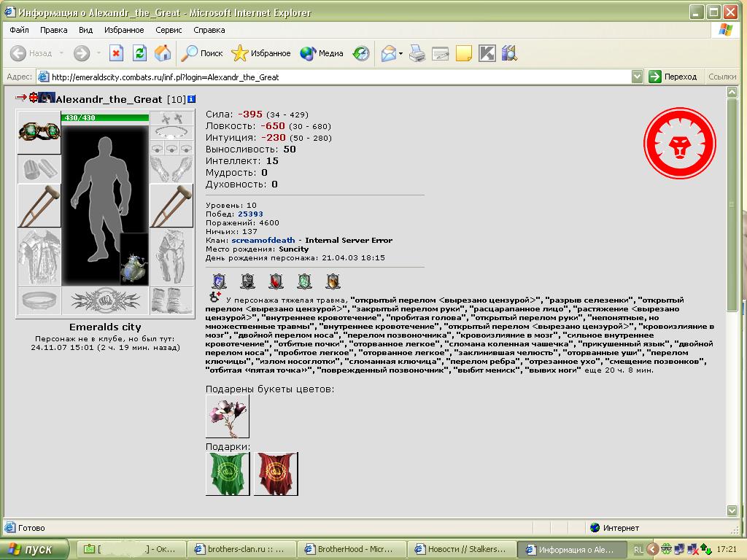Click the first blue shield badge
The width and height of the screenshot is (747, 560).
coord(219,281)
